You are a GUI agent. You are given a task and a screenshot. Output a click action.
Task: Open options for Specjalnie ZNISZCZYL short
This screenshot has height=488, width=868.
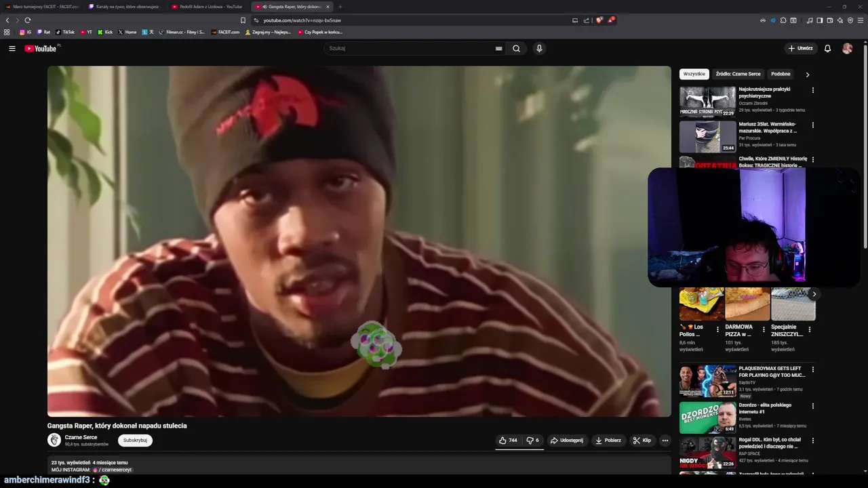click(x=809, y=329)
